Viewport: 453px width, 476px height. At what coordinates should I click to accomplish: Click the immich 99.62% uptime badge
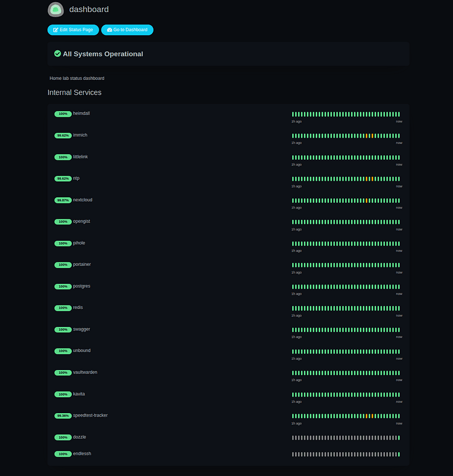[63, 135]
